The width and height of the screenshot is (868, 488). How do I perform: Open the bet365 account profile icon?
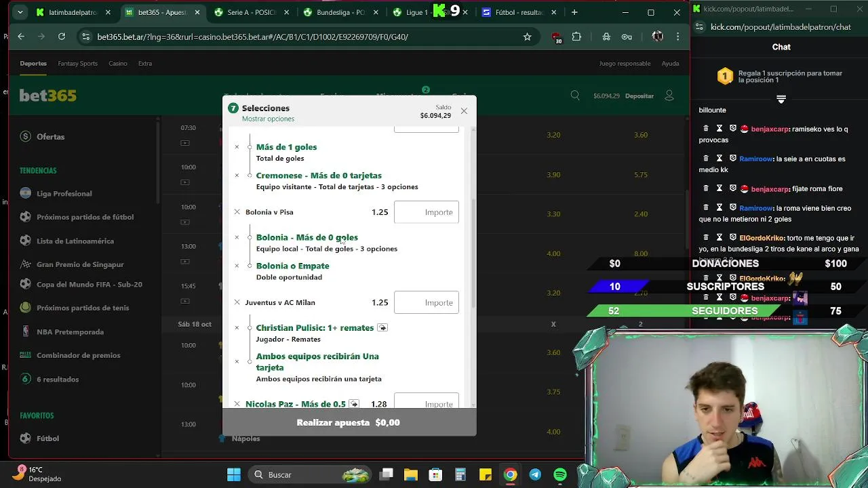669,96
